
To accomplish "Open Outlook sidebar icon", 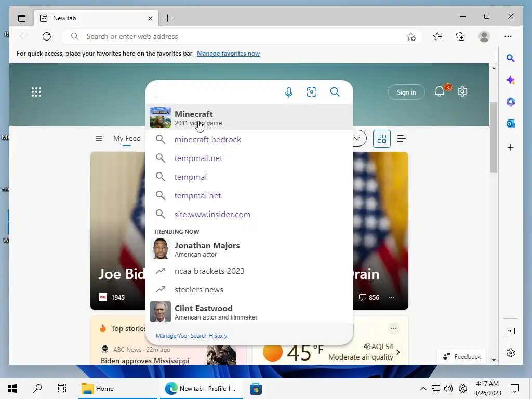I will (x=510, y=124).
